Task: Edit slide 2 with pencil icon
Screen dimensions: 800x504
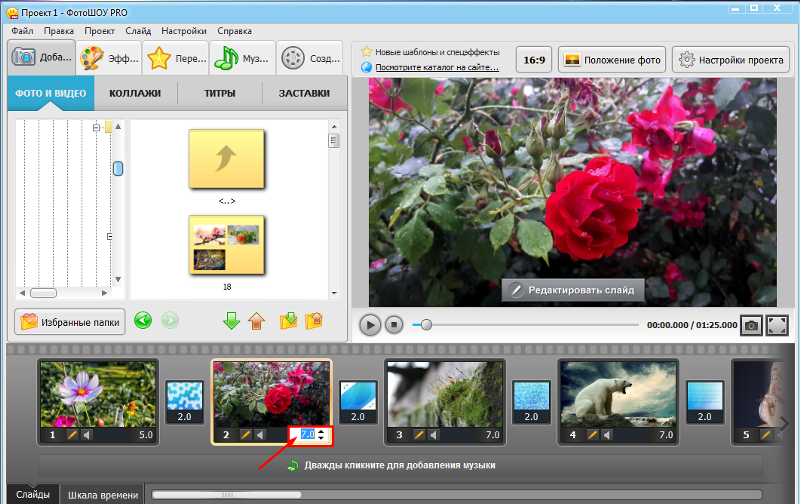Action: click(245, 435)
